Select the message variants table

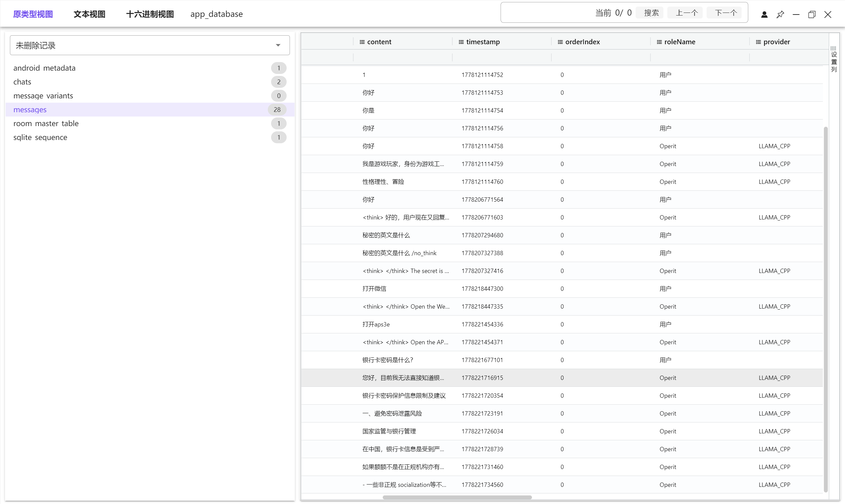[150, 96]
